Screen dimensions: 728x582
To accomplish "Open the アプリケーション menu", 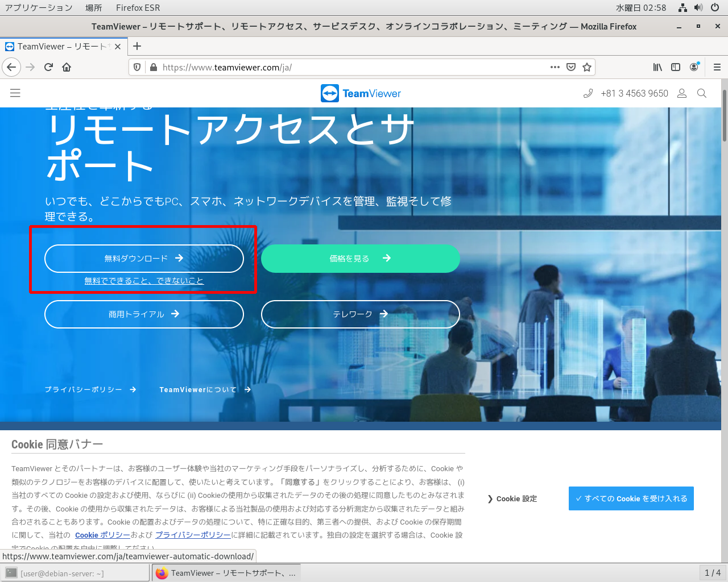I will pos(39,7).
